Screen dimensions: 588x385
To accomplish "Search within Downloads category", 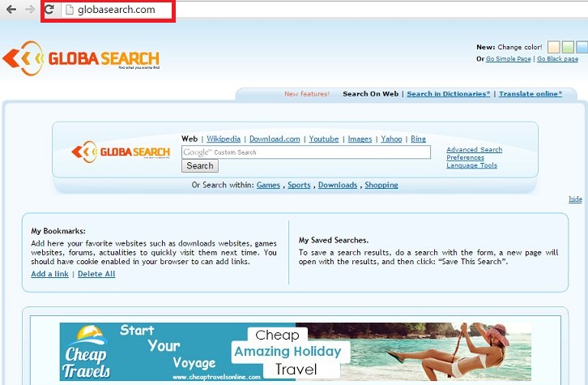I will tap(338, 185).
